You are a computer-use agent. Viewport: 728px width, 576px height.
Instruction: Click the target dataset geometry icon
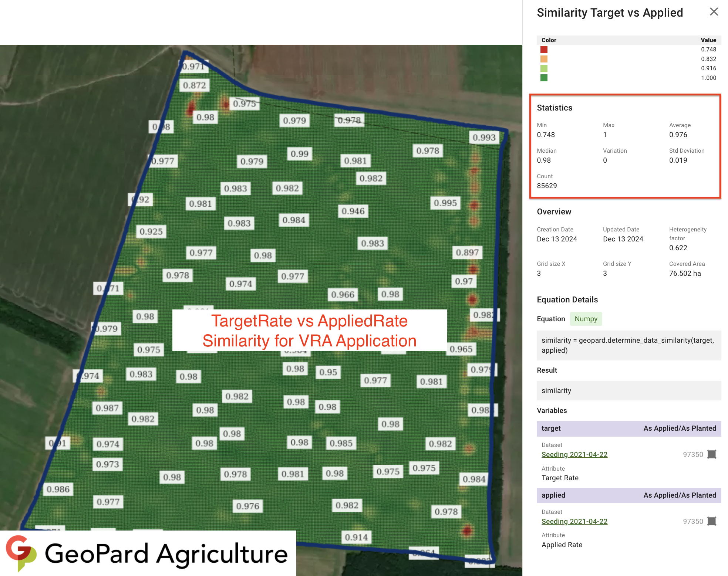click(x=711, y=454)
